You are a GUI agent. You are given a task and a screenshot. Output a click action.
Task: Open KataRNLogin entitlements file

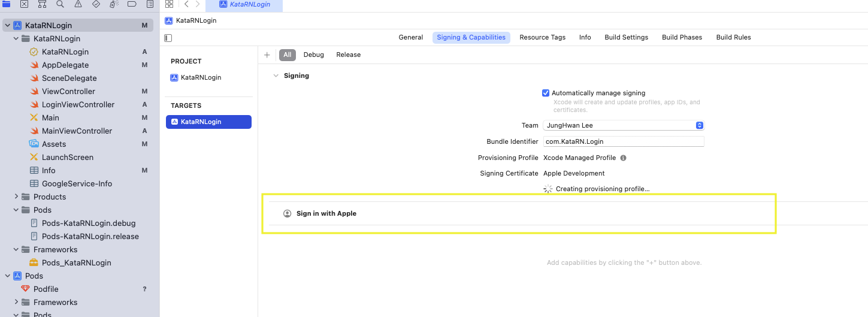(x=65, y=52)
